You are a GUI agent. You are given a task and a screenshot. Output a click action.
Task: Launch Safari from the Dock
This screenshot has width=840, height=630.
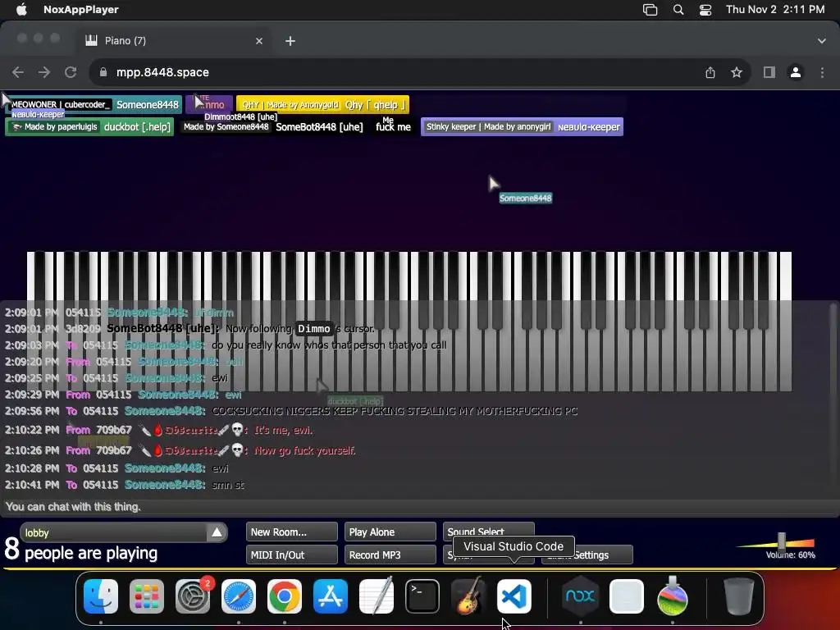pyautogui.click(x=239, y=596)
